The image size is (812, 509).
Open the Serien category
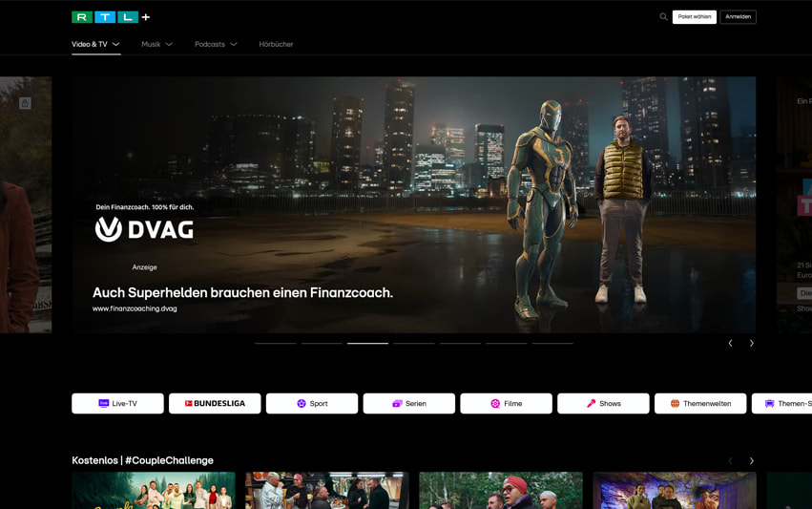pyautogui.click(x=409, y=403)
